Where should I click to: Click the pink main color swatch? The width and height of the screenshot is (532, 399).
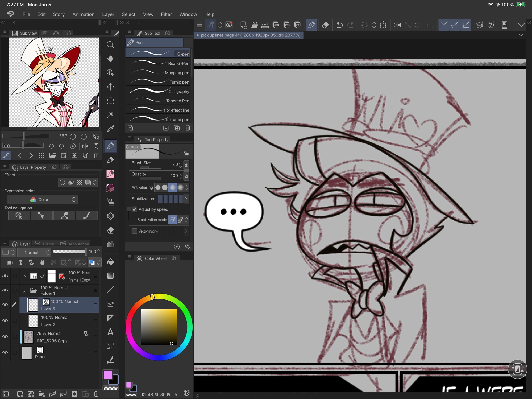(x=108, y=375)
